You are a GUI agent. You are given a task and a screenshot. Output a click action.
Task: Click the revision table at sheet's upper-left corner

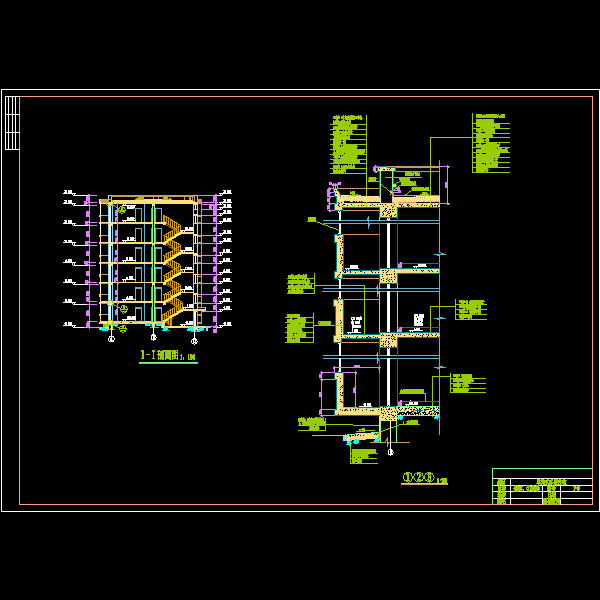[x=12, y=123]
